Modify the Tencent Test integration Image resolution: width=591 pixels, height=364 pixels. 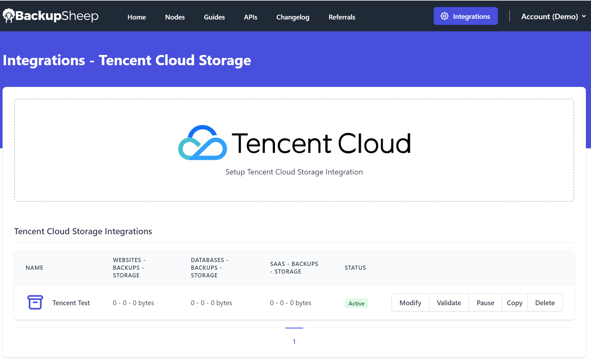coord(410,303)
